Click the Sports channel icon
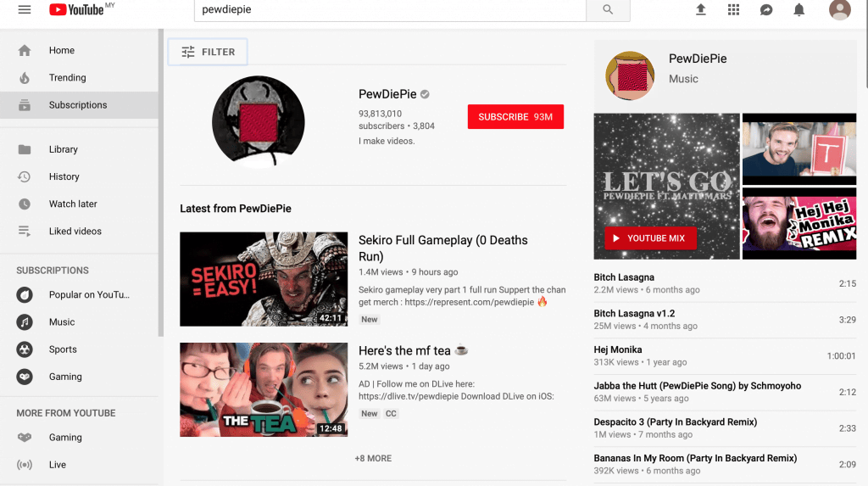Screen dimensions: 868x486 (x=25, y=349)
